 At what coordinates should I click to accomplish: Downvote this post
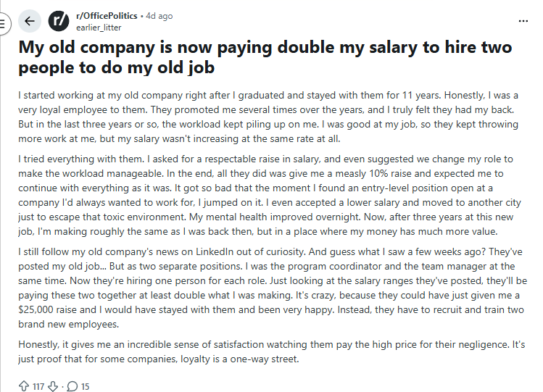tap(52, 386)
